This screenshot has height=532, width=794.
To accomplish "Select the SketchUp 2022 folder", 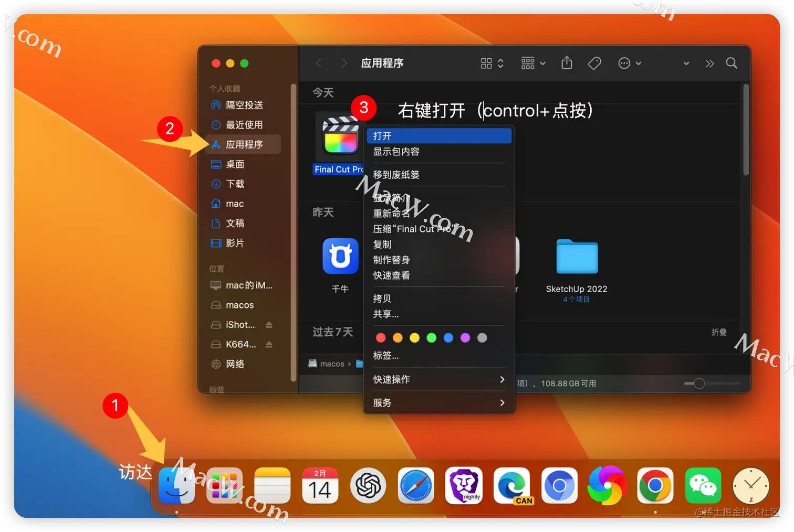I will point(577,257).
